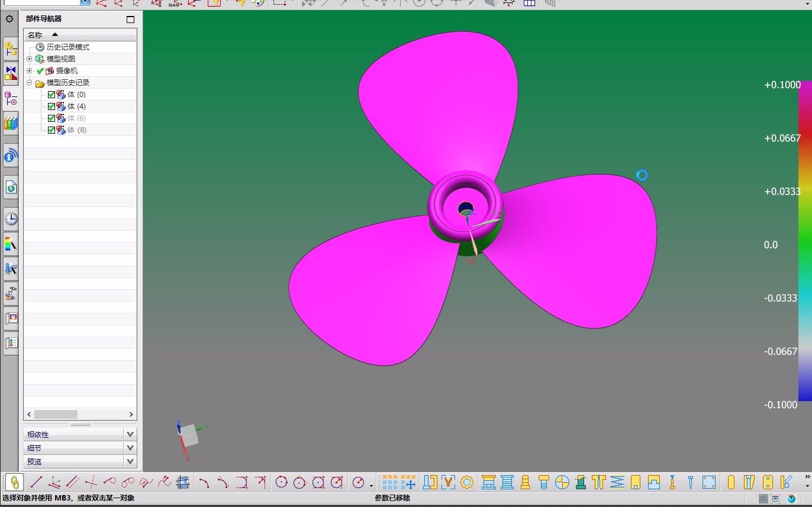Click the circular crosshair locating ring icon
812x507 pixels.
pyautogui.click(x=562, y=482)
